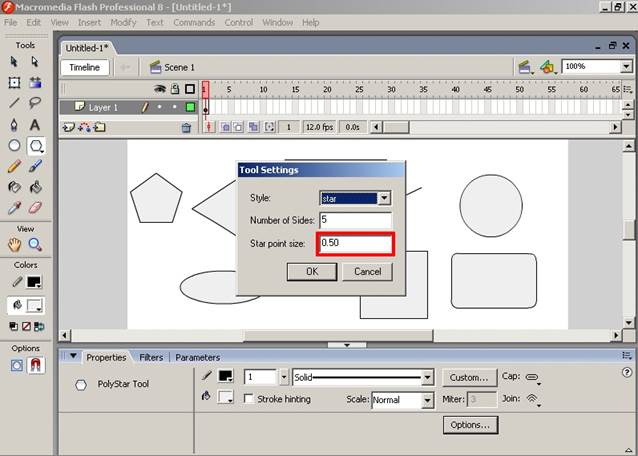Open the toolbox stroke color swatch

click(x=34, y=282)
